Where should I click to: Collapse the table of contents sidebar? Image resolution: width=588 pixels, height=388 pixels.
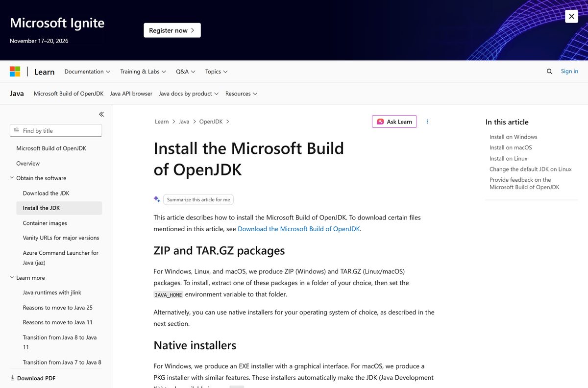click(x=101, y=114)
